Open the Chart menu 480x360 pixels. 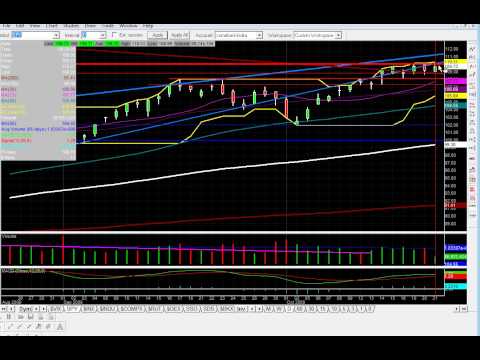(x=52, y=26)
